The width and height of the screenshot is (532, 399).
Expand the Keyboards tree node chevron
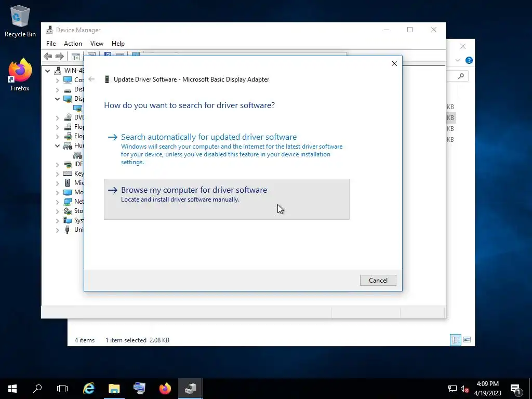tap(57, 174)
